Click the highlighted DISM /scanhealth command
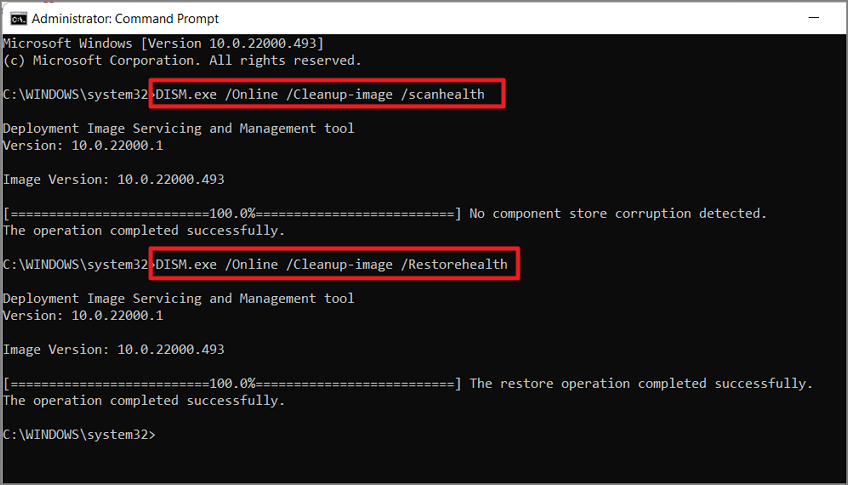Screen dimensions: 848x485 [320, 94]
